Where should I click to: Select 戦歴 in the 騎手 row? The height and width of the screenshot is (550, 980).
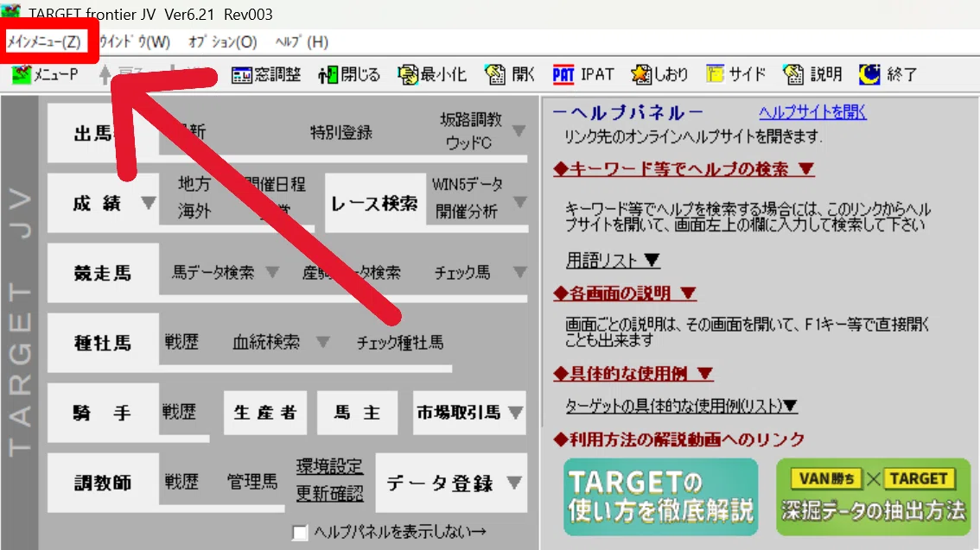(180, 412)
